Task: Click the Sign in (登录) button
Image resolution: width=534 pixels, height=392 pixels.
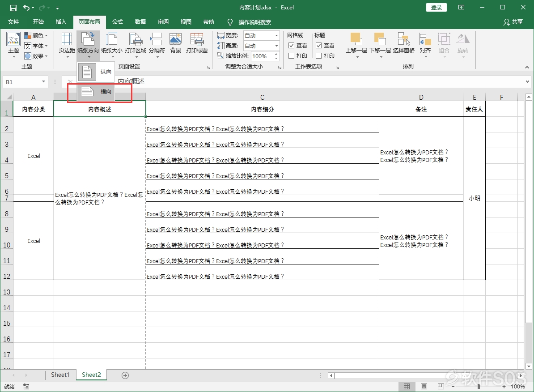Action: click(x=436, y=8)
